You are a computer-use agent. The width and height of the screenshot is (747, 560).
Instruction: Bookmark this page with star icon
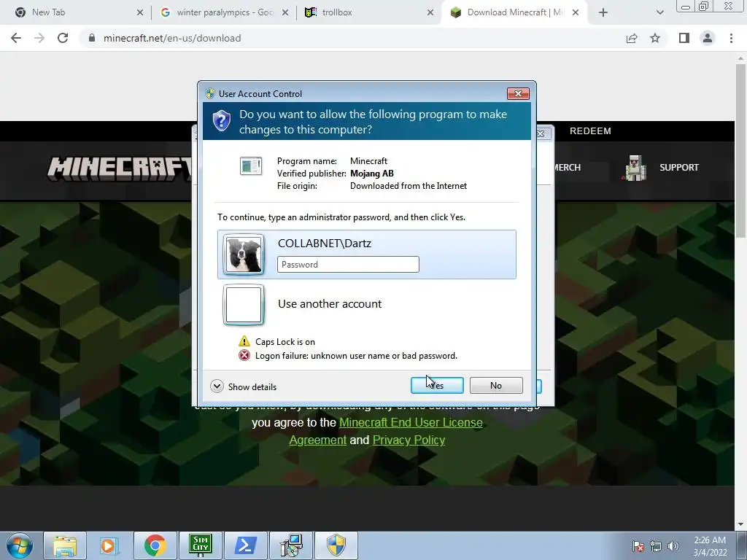click(655, 38)
